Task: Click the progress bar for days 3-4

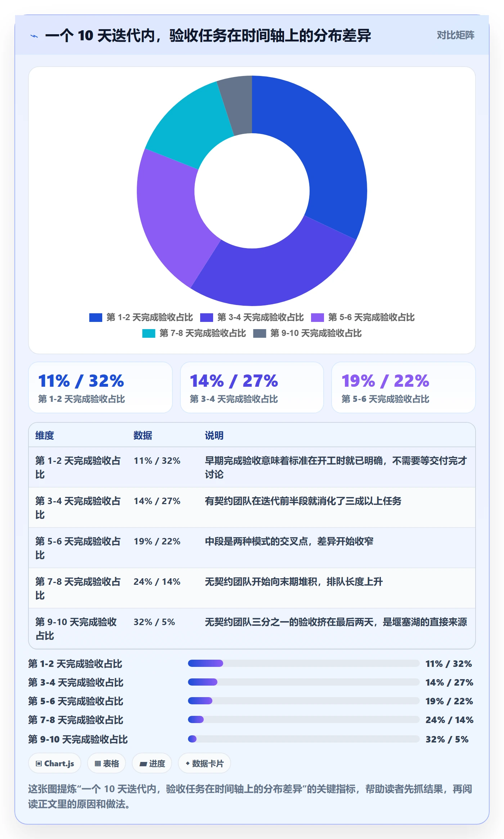Action: click(303, 682)
